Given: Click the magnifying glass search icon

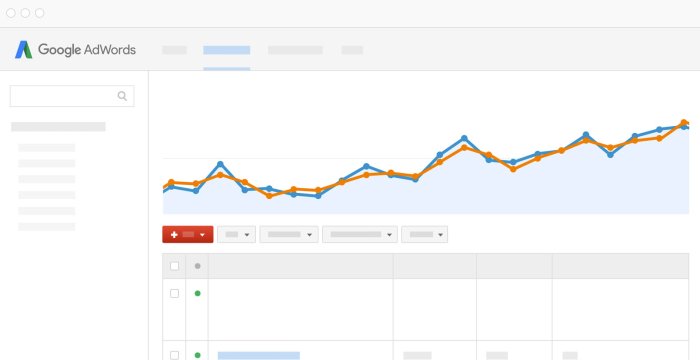Looking at the screenshot, I should click(122, 96).
